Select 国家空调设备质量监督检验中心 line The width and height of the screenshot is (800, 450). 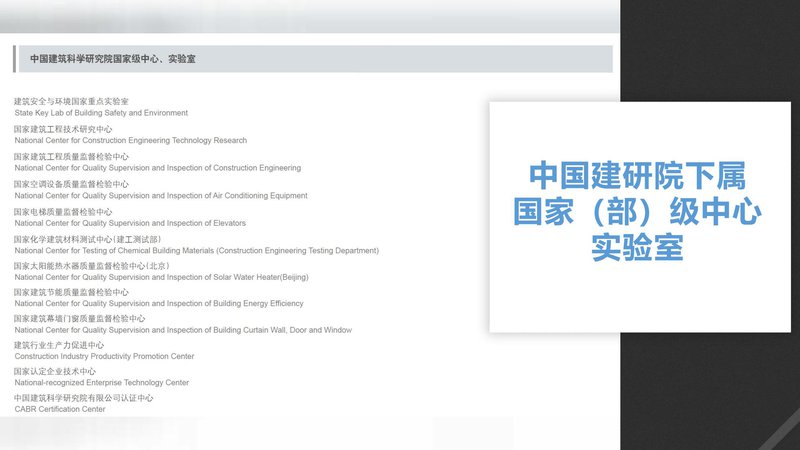pos(71,184)
